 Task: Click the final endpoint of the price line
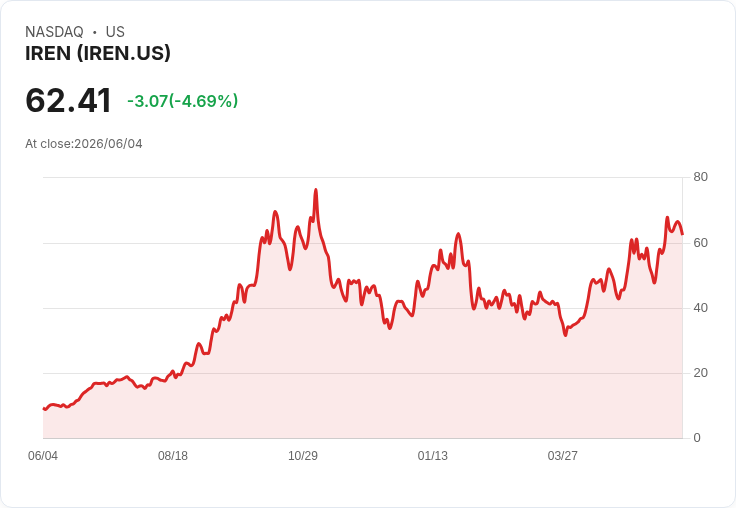click(682, 234)
